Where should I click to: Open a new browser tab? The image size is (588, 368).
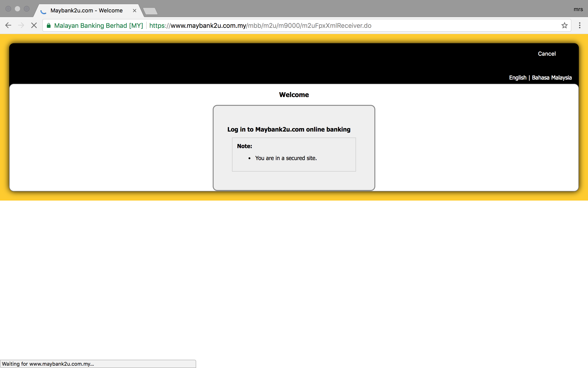point(150,11)
